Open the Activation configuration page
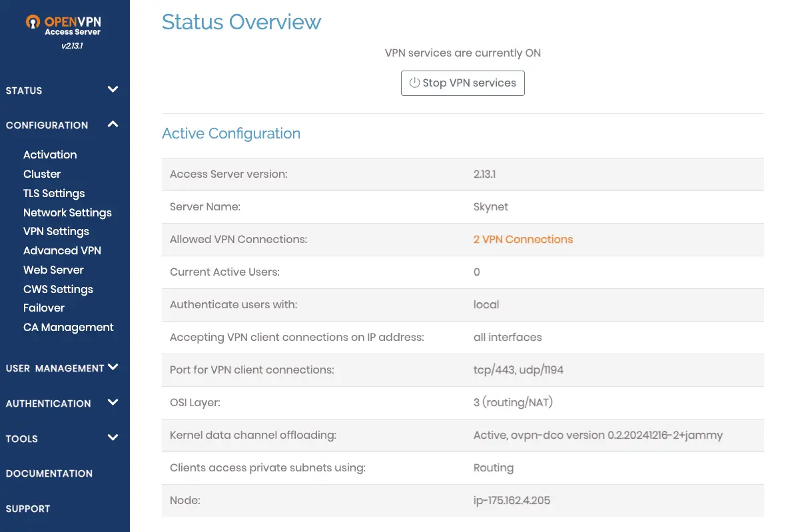The height and width of the screenshot is (532, 794). pos(50,154)
